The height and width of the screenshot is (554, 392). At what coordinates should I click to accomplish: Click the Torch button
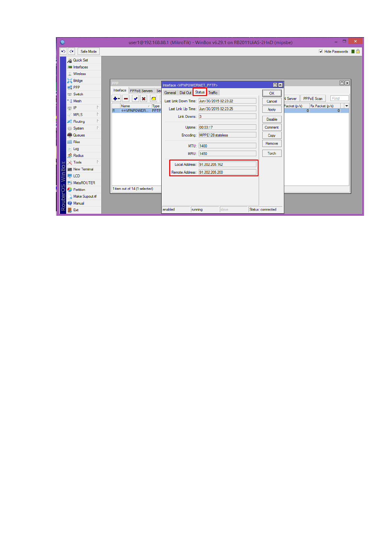click(272, 153)
